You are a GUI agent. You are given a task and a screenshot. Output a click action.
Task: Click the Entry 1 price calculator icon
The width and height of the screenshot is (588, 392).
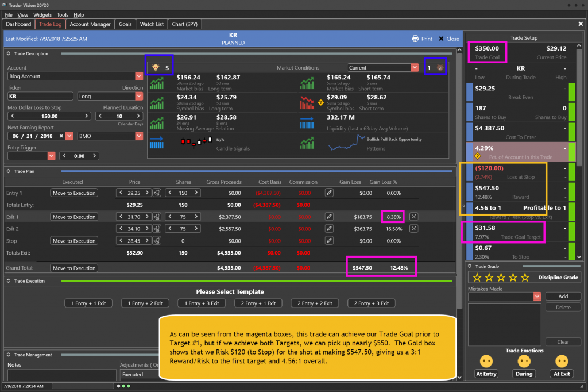pyautogui.click(x=157, y=193)
